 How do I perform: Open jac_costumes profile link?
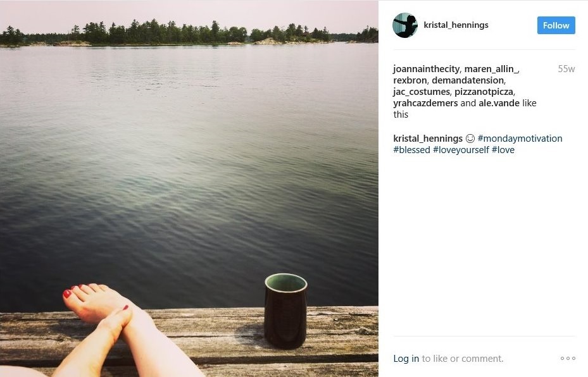[422, 92]
